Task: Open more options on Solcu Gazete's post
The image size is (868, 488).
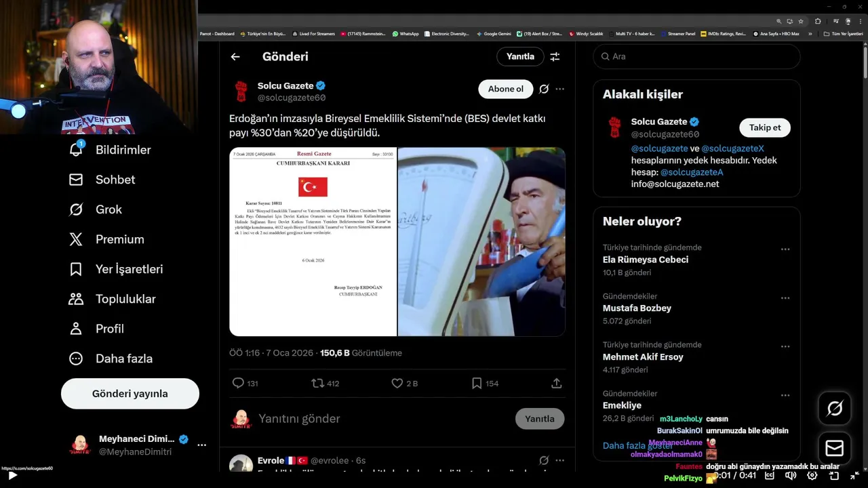Action: click(x=559, y=89)
